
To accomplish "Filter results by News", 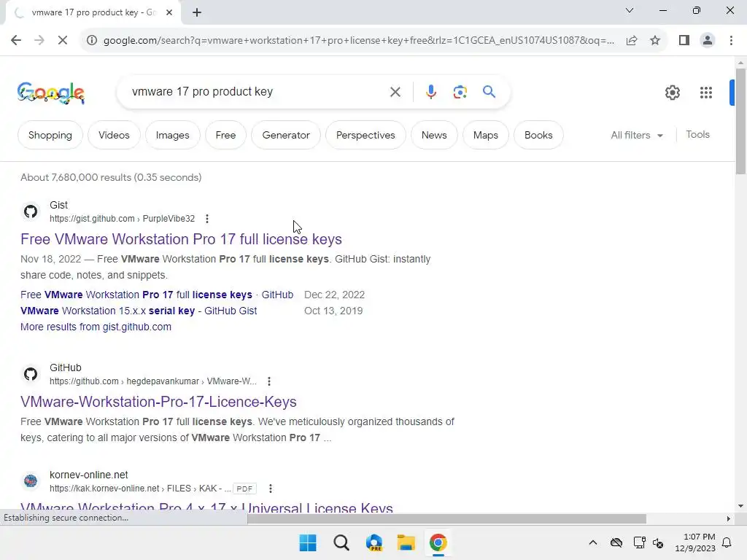I will coord(434,135).
